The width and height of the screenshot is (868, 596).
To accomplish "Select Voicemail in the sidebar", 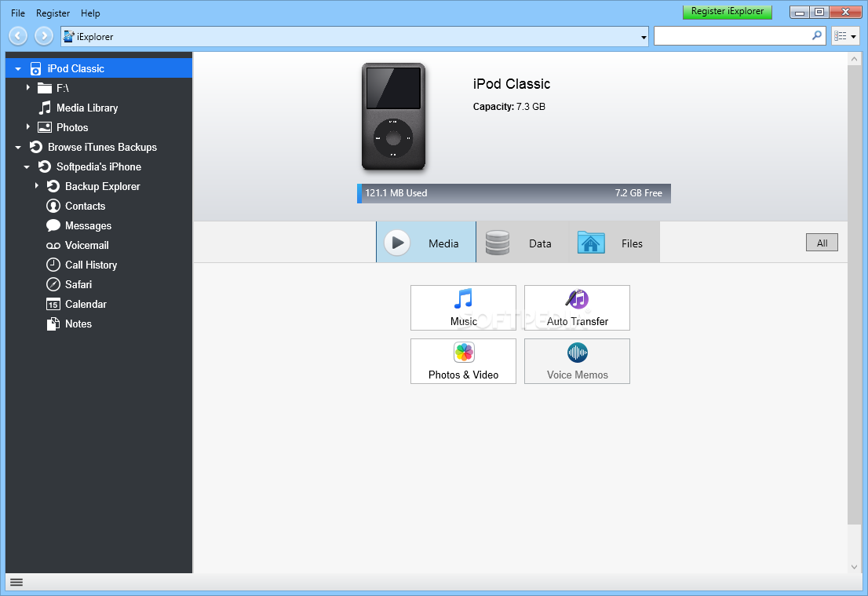I will click(x=99, y=245).
